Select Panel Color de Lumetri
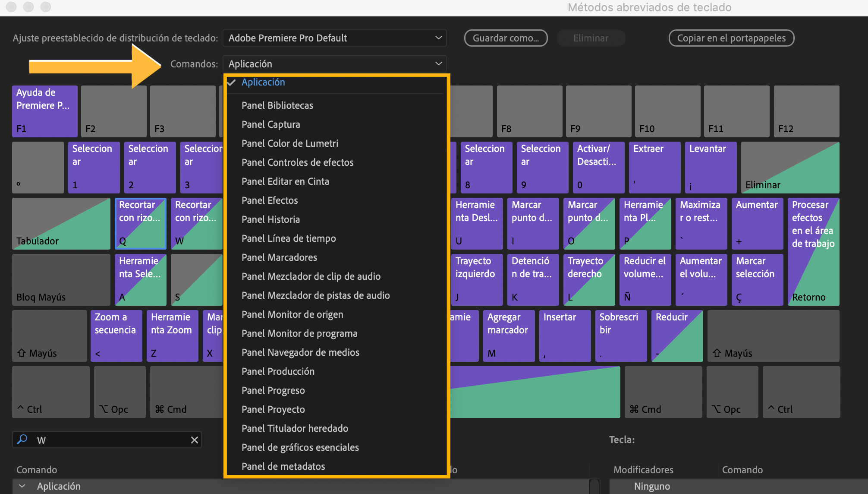 click(290, 143)
